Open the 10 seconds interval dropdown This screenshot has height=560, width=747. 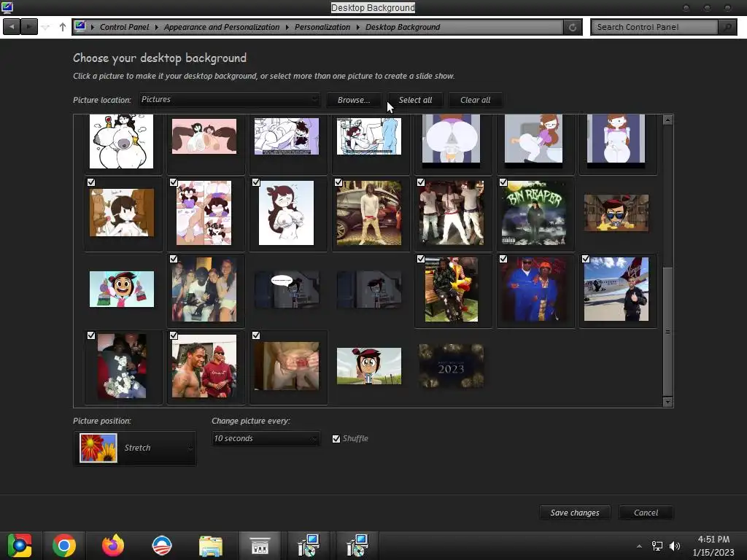point(266,438)
